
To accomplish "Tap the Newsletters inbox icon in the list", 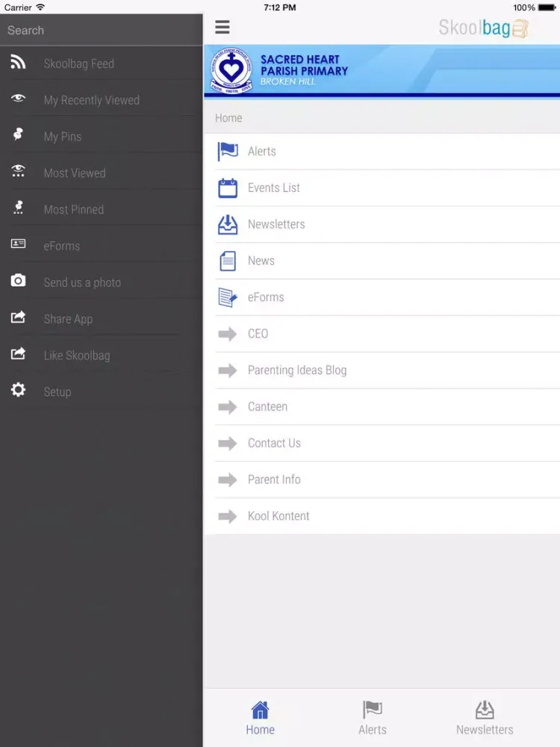I will point(228,224).
